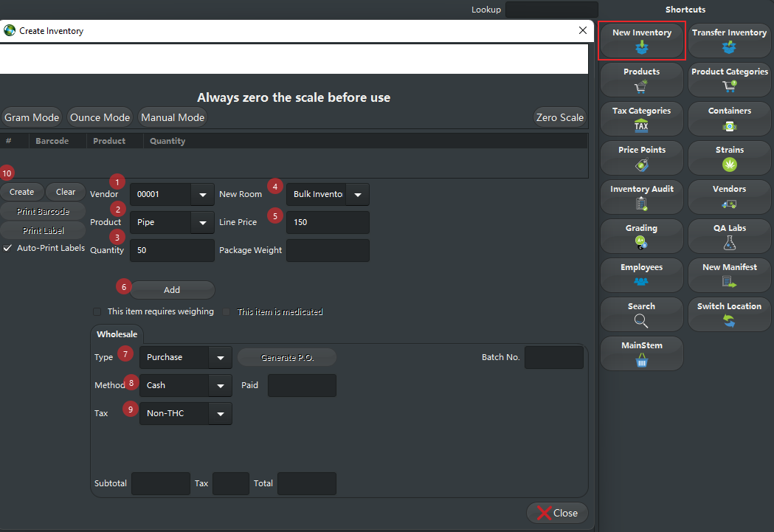Screen dimensions: 774x532
Task: Open the Employees shortcut
Action: (x=641, y=274)
